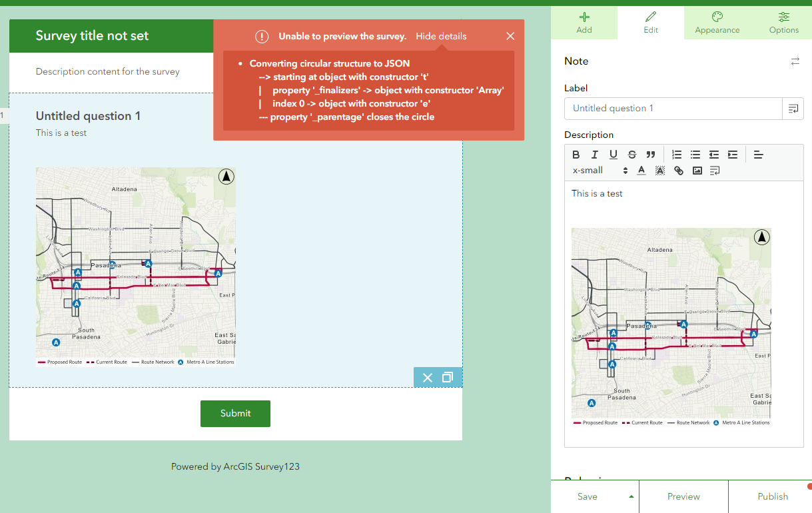Switch to the Appearance tab

(717, 22)
